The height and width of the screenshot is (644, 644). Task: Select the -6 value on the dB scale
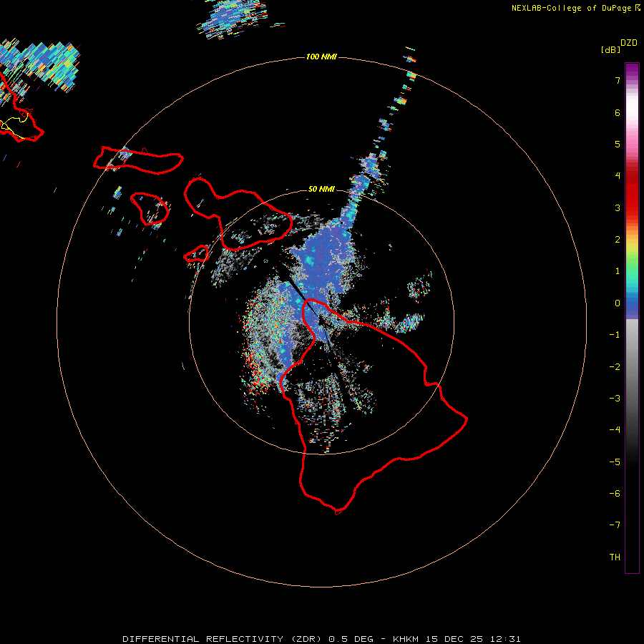tap(615, 494)
